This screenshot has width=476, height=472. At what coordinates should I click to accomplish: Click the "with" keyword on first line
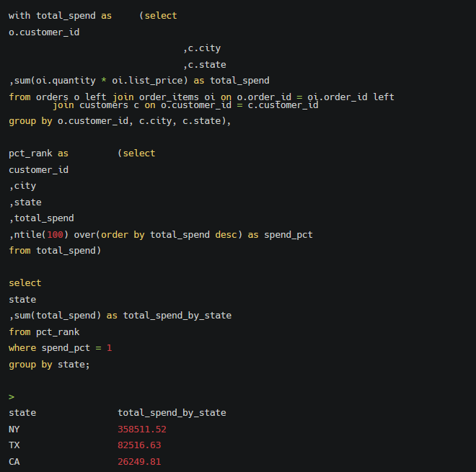tap(19, 15)
